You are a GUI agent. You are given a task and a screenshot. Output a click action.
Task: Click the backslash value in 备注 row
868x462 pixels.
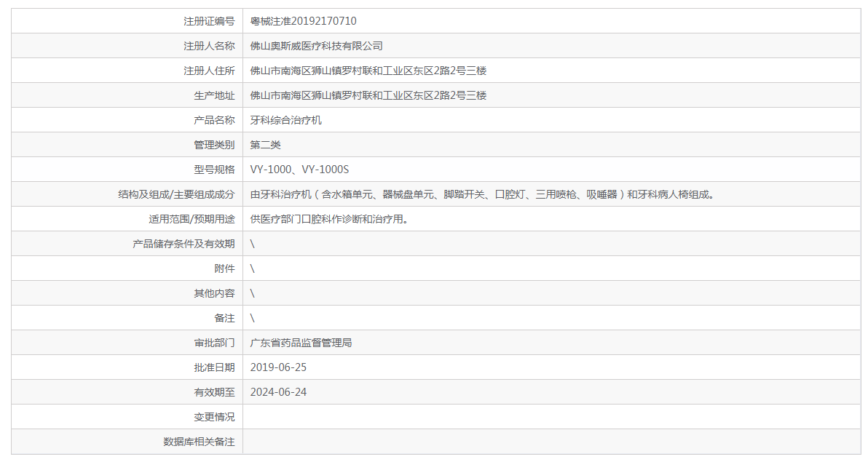point(253,318)
